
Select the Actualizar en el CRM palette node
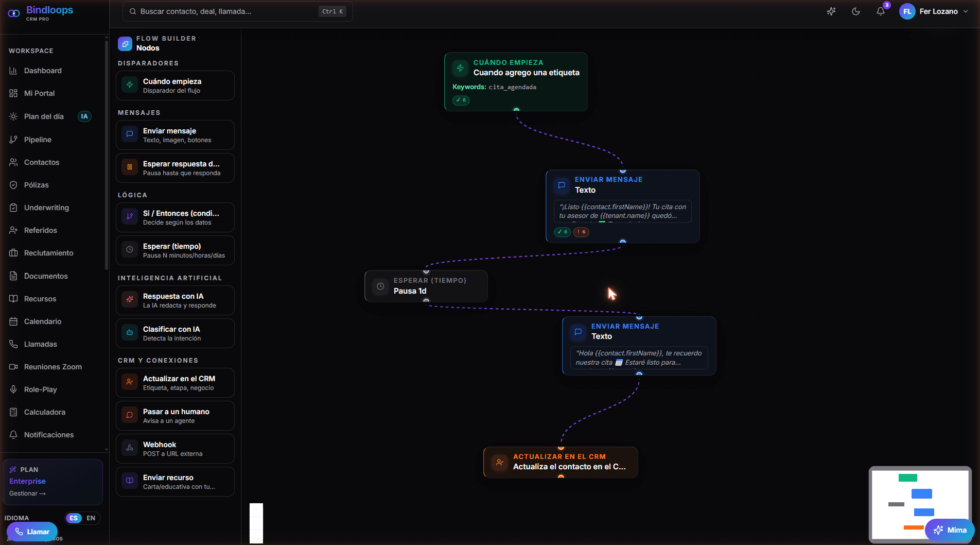(x=175, y=383)
